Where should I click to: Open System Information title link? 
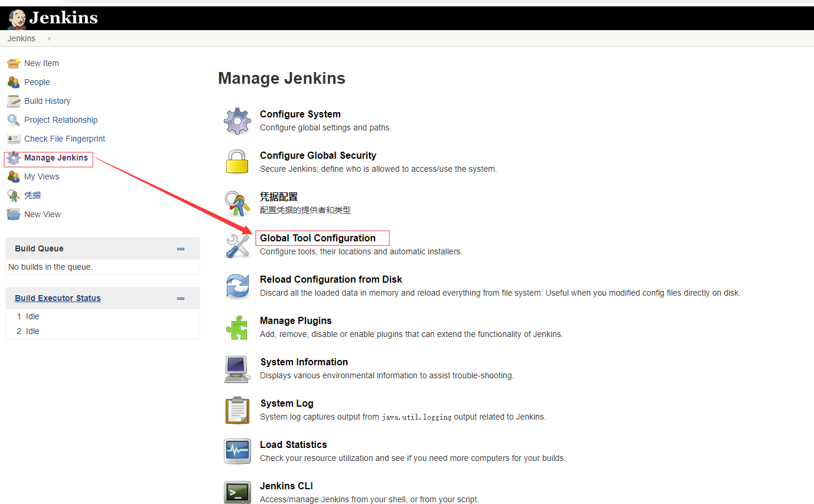[x=304, y=362]
